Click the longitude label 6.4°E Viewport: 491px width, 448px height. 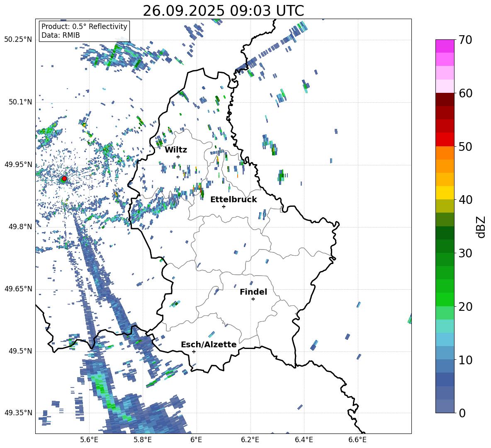304,440
